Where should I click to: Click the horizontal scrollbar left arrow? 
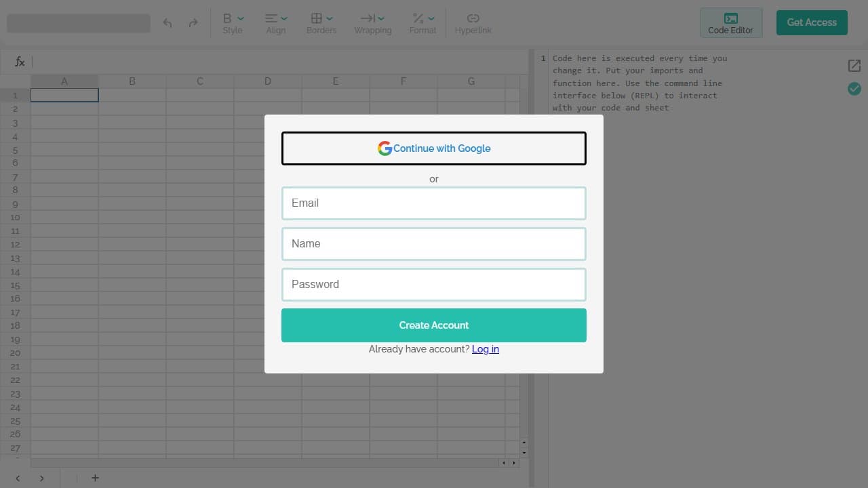pyautogui.click(x=503, y=463)
